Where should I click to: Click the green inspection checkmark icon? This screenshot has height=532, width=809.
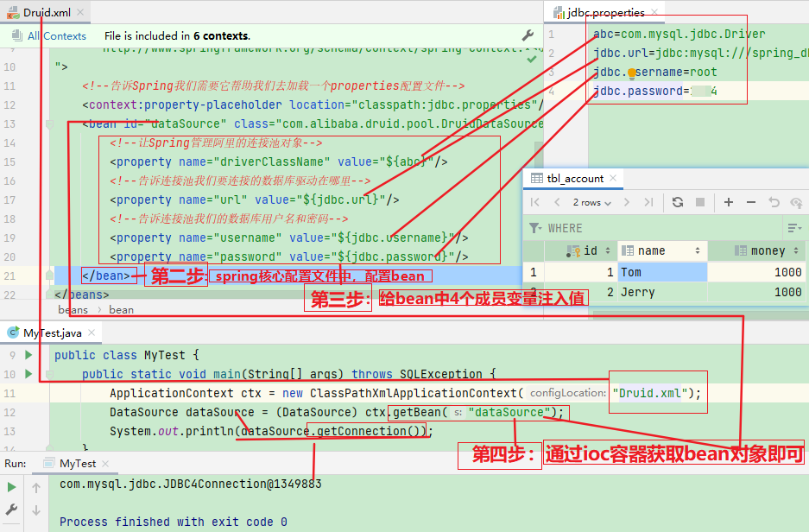(532, 59)
